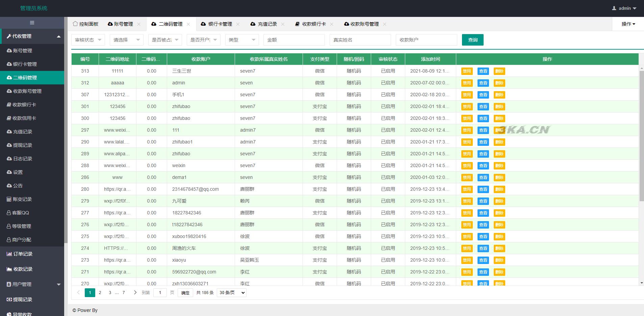Click the lock icon next to 商户分配
This screenshot has height=316, width=644.
pos(9,240)
